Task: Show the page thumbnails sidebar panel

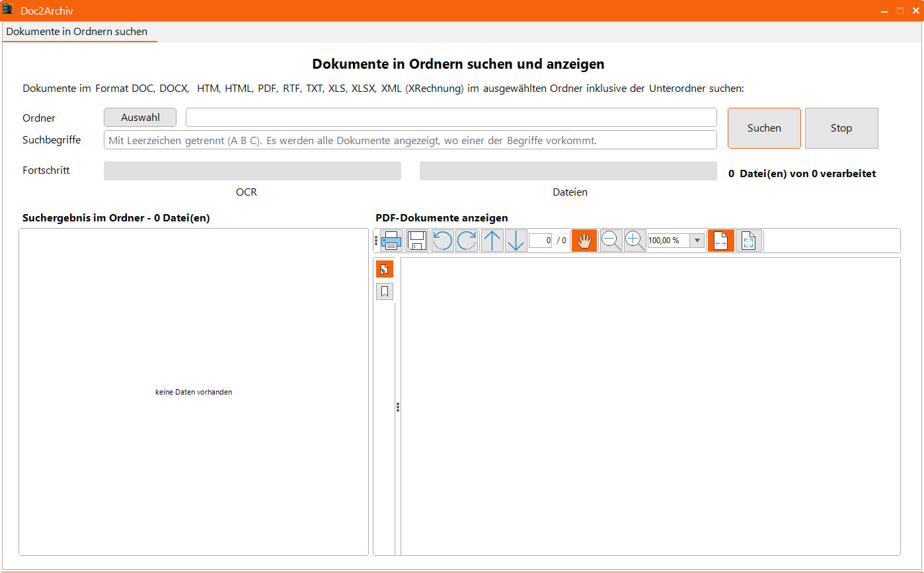Action: (384, 269)
